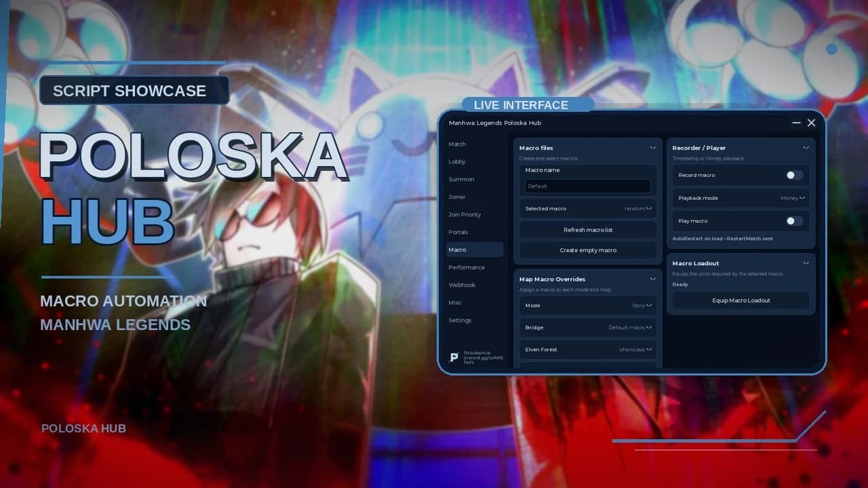Collapse the Map Macro Overrides section
The height and width of the screenshot is (488, 868).
(653, 279)
